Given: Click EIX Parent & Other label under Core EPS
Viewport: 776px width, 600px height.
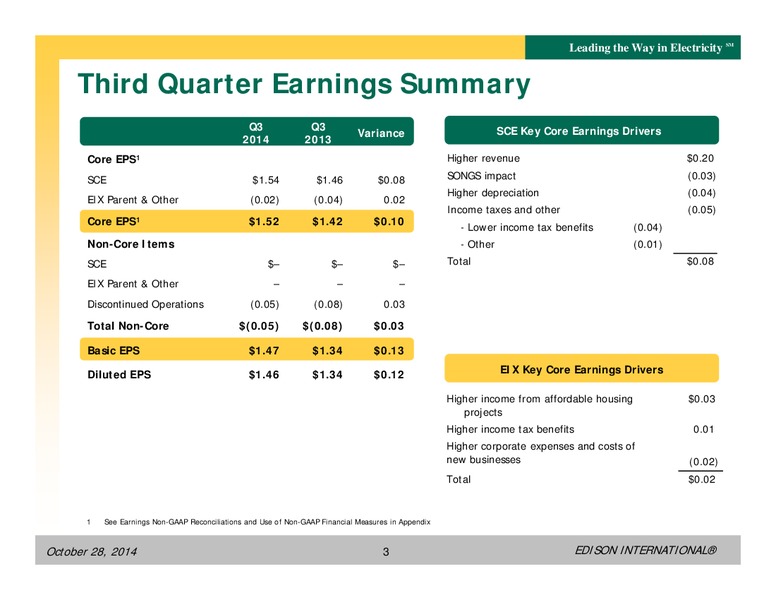Looking at the screenshot, I should [x=133, y=200].
